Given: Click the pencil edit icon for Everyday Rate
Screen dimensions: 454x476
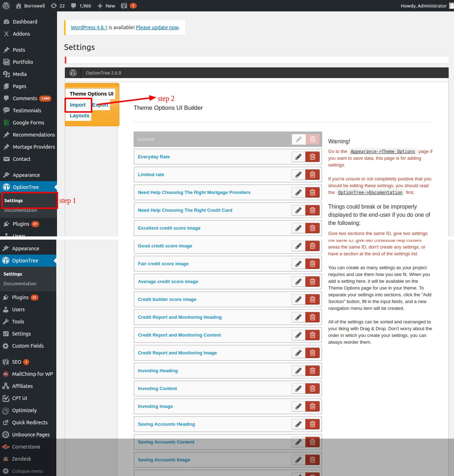Looking at the screenshot, I should coord(298,157).
